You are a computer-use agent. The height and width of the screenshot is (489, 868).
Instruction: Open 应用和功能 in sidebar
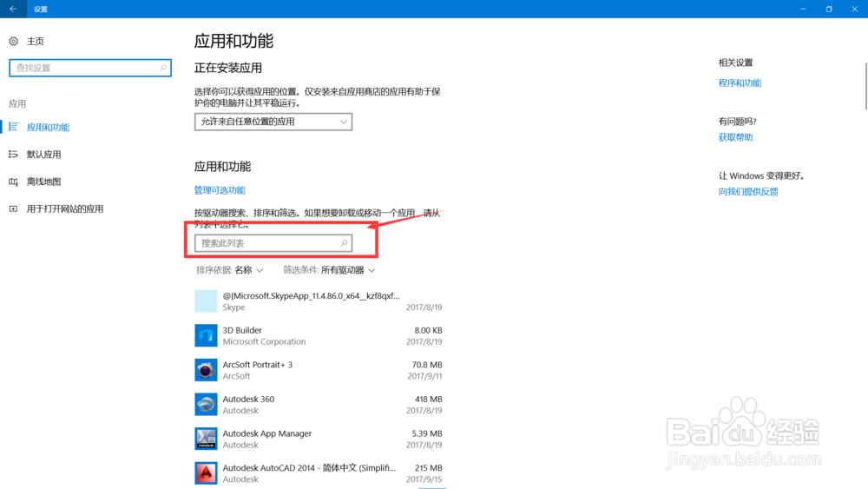point(48,127)
